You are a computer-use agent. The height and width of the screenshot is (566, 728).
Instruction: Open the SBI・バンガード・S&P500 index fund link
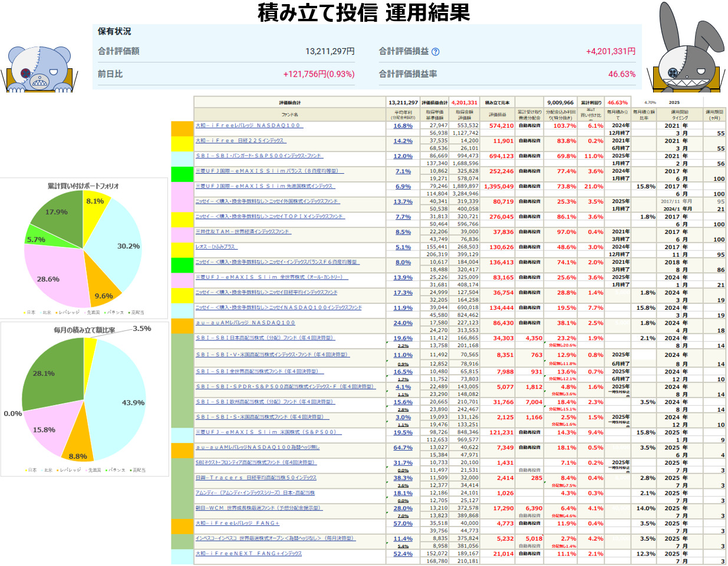click(259, 156)
